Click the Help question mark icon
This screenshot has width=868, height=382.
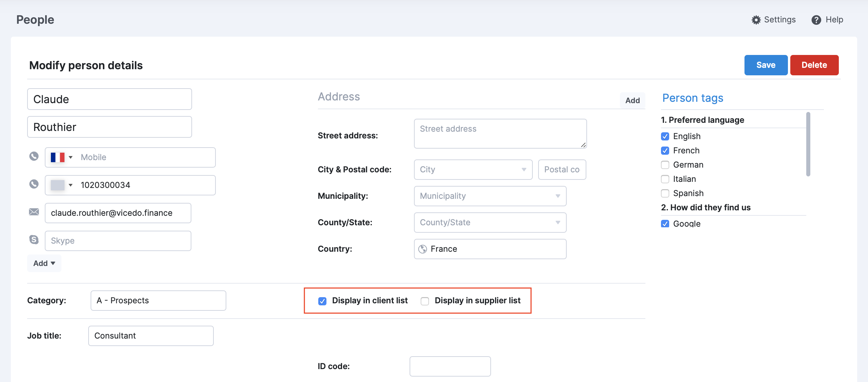tap(816, 20)
